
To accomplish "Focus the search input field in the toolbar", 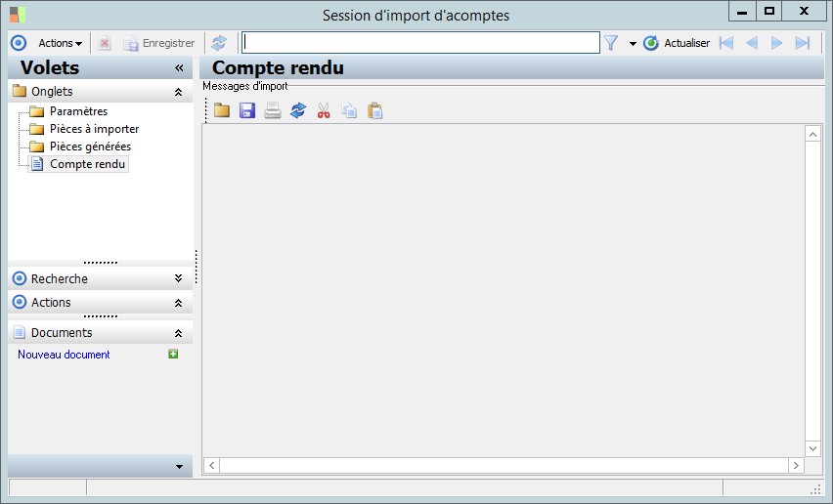I will tap(420, 42).
